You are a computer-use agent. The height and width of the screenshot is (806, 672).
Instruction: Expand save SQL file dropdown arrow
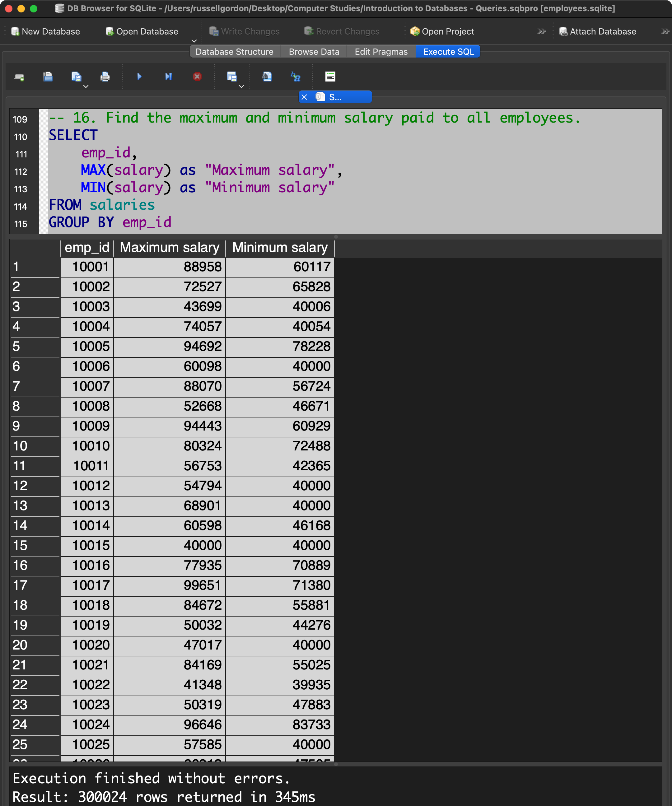pyautogui.click(x=86, y=86)
